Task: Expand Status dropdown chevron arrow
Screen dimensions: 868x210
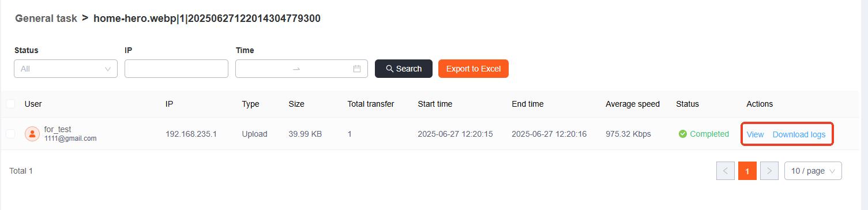Action: click(108, 69)
